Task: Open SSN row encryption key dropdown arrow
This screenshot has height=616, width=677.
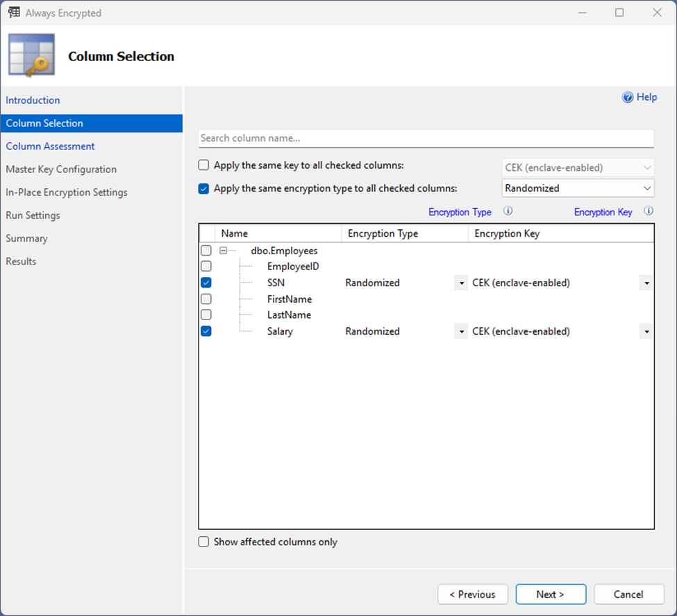Action: pyautogui.click(x=646, y=283)
